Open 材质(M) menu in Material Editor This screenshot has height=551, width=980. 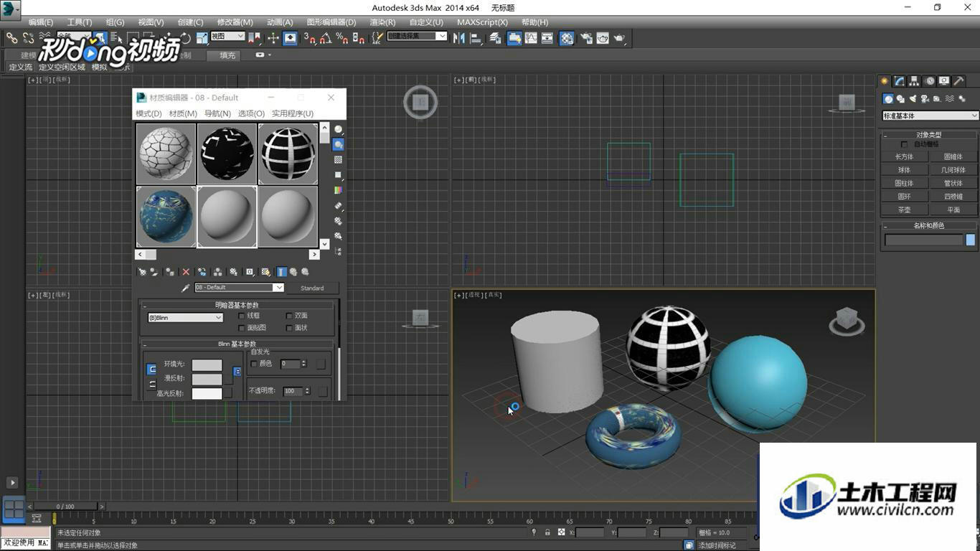[183, 113]
